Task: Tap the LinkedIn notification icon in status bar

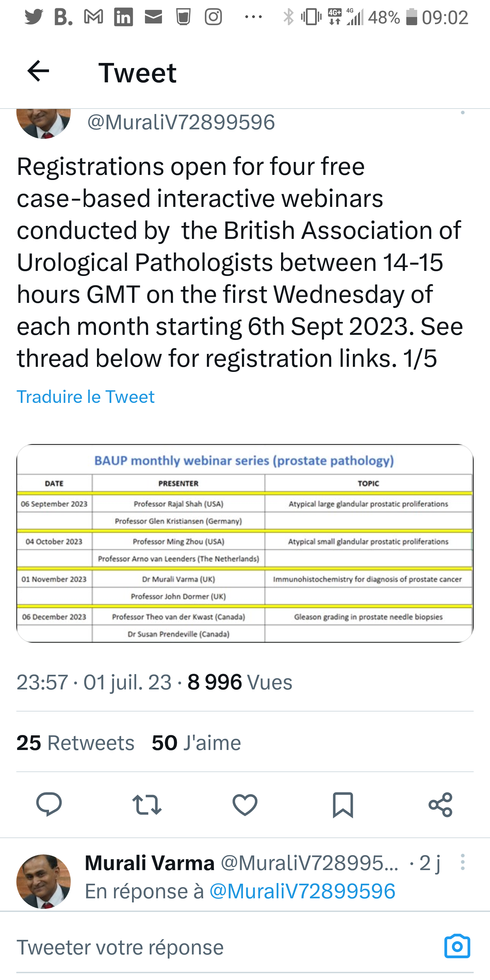Action: 124,17
